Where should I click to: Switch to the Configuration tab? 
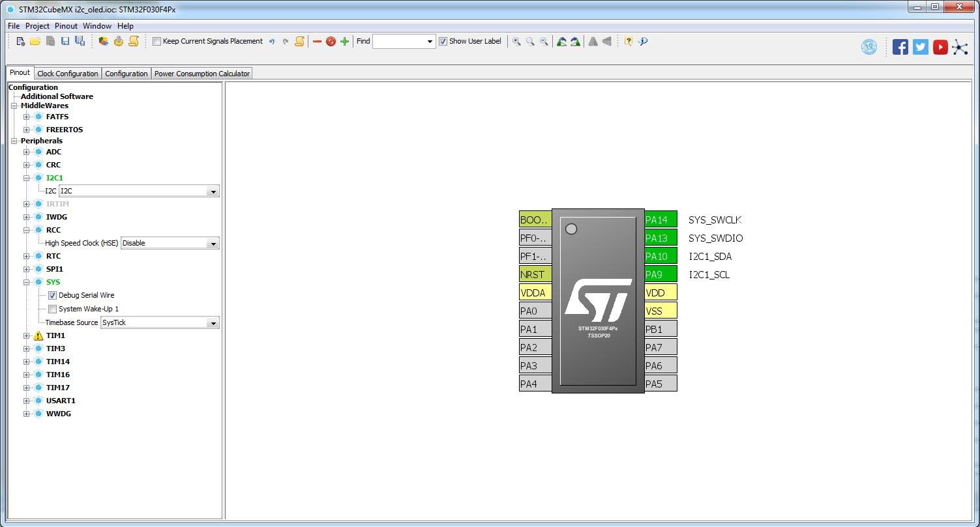pyautogui.click(x=126, y=74)
